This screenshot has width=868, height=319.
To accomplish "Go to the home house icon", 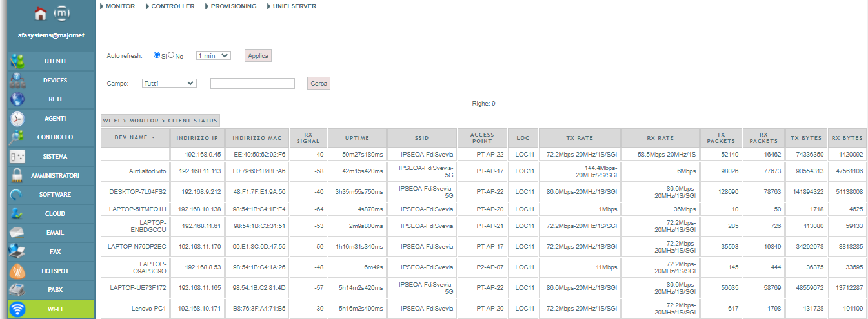I will coord(41,14).
